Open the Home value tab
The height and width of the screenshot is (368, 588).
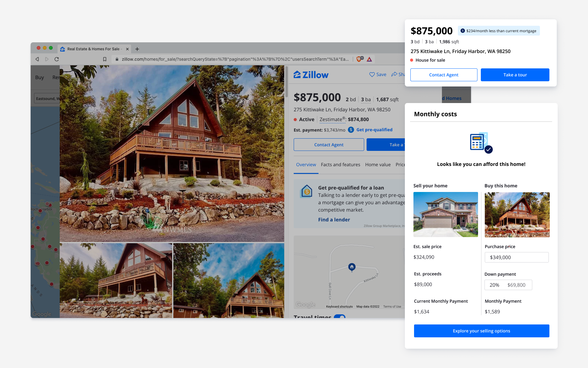[x=378, y=165]
